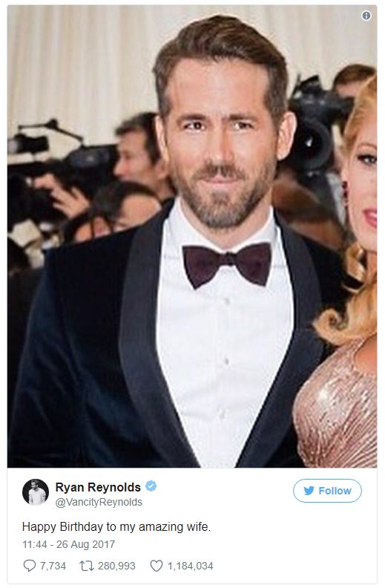The width and height of the screenshot is (385, 588).
Task: Open the 11:44 - 26 Aug 2017 timestamp
Action: (68, 544)
